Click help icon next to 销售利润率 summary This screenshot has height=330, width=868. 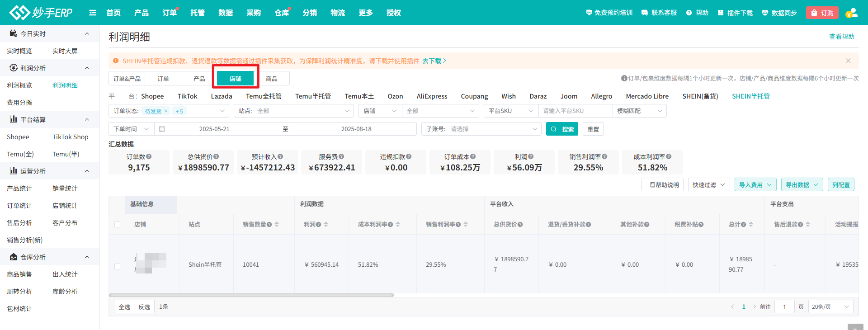pos(604,156)
